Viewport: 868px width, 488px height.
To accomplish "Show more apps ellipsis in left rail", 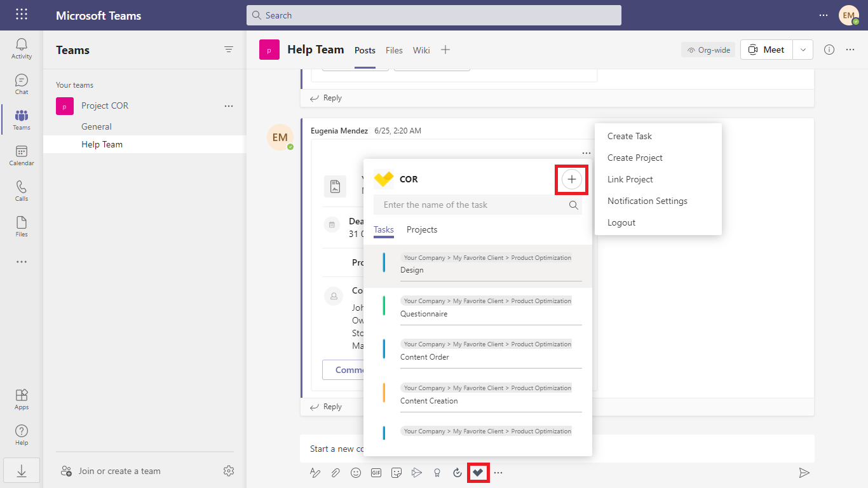I will (22, 262).
